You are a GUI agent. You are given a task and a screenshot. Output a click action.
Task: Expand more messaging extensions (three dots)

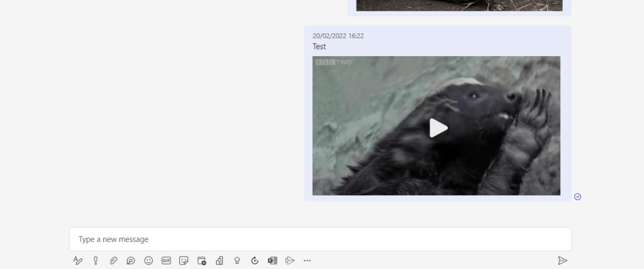point(308,260)
